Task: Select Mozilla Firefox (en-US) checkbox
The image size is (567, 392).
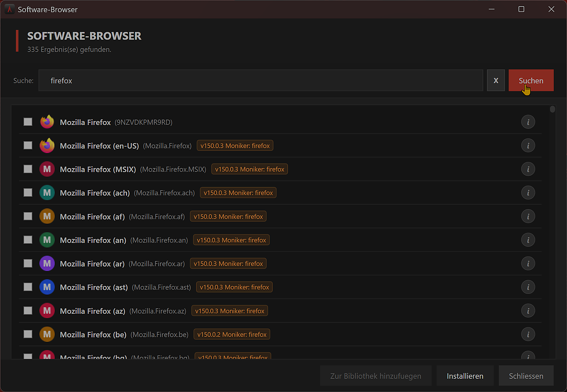Action: [x=28, y=145]
